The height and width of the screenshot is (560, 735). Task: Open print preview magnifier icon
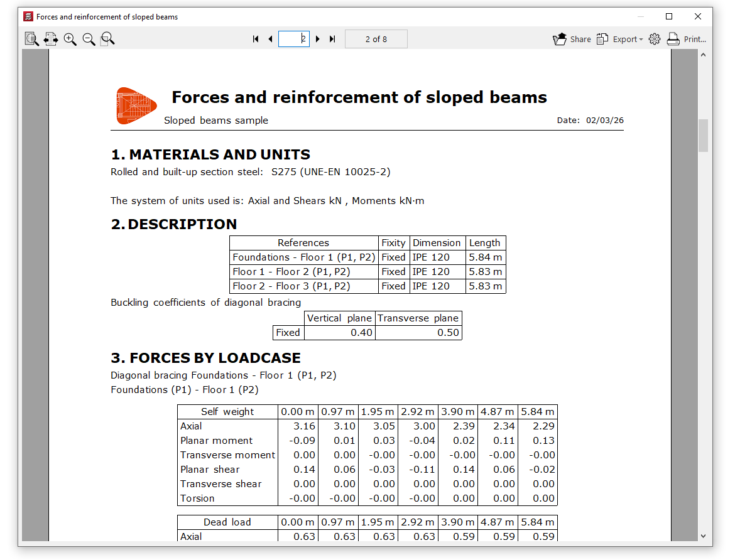pos(31,39)
